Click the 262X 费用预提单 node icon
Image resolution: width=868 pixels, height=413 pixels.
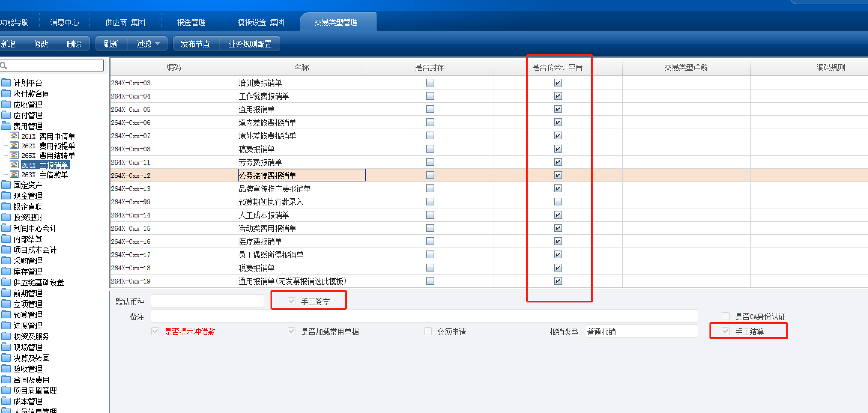click(14, 146)
